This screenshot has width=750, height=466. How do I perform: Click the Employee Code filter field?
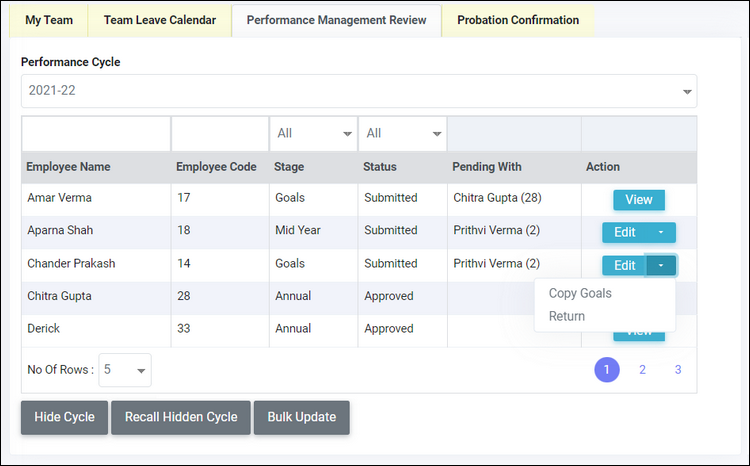220,133
